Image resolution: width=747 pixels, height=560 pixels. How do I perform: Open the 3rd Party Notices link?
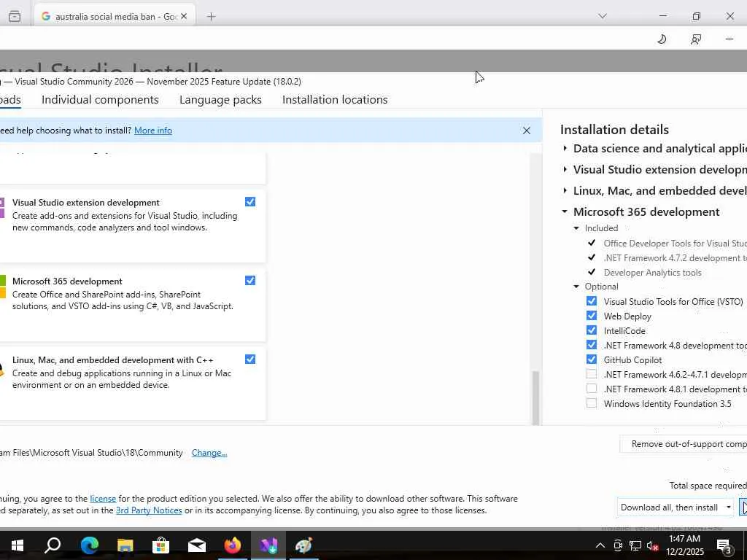point(149,510)
